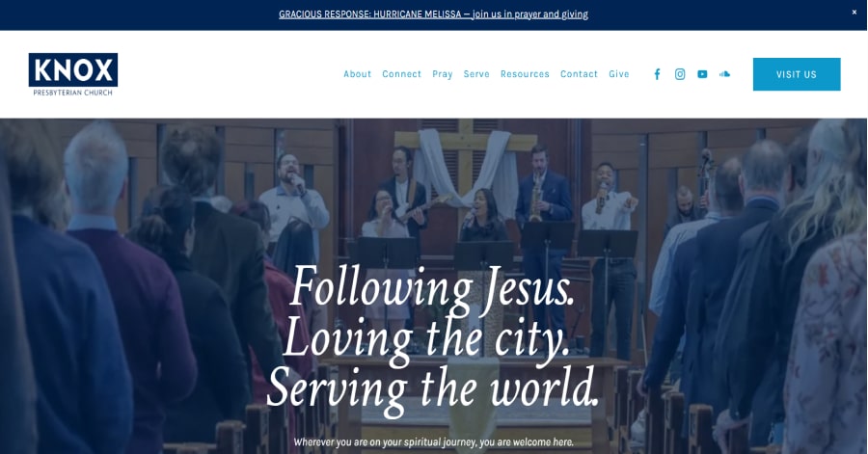Click the 'Following Jesus' hero headline

[x=432, y=287]
